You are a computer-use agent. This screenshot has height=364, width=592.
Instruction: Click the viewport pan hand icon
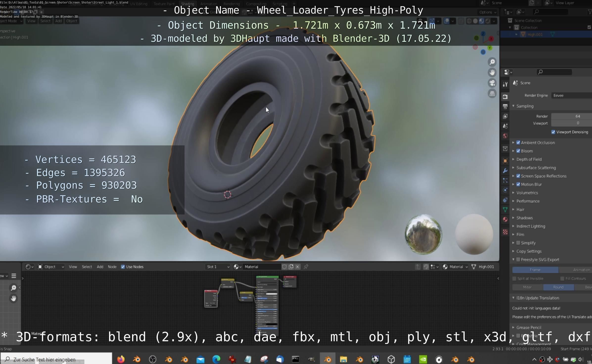[492, 72]
